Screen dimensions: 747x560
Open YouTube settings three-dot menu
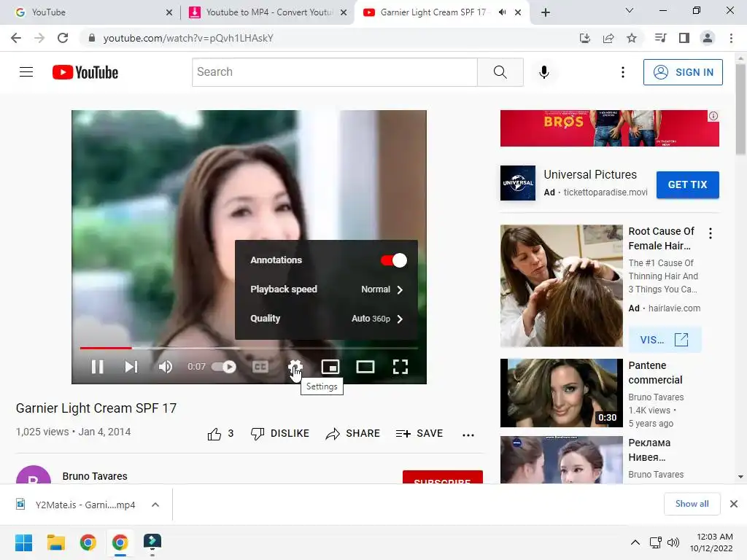coord(623,72)
